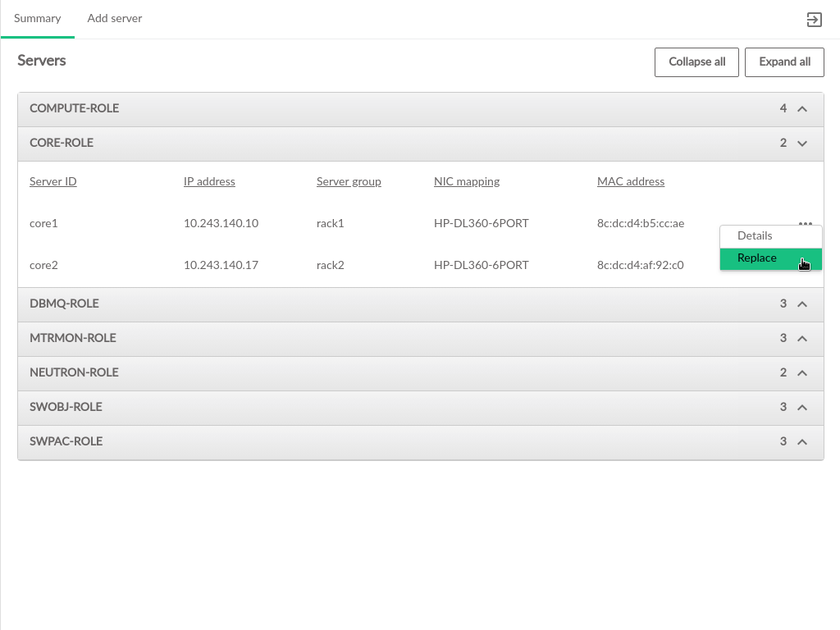
Task: Expand the SWPAC-ROLE chevron
Action: (x=802, y=442)
